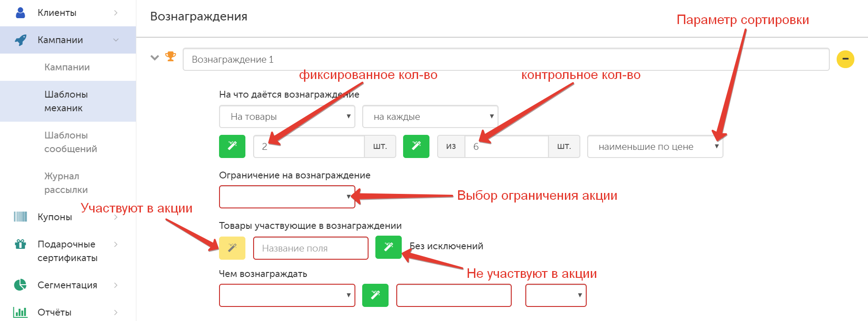Click the Клиенты person icon
This screenshot has width=868, height=321.
tap(20, 13)
